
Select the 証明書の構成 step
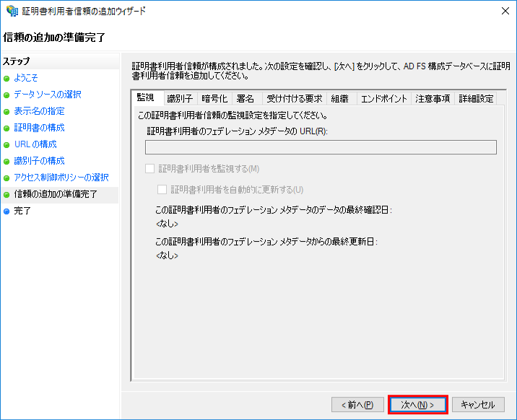pos(39,128)
